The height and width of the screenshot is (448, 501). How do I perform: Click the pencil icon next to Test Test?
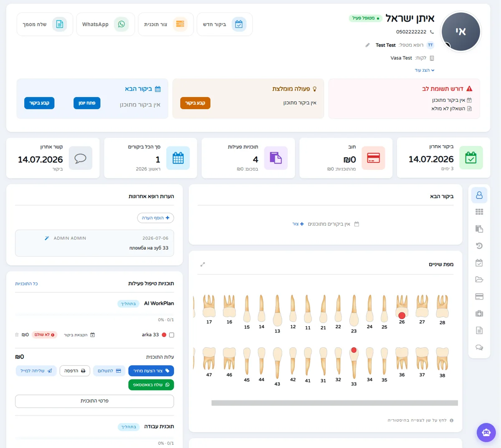coord(367,45)
